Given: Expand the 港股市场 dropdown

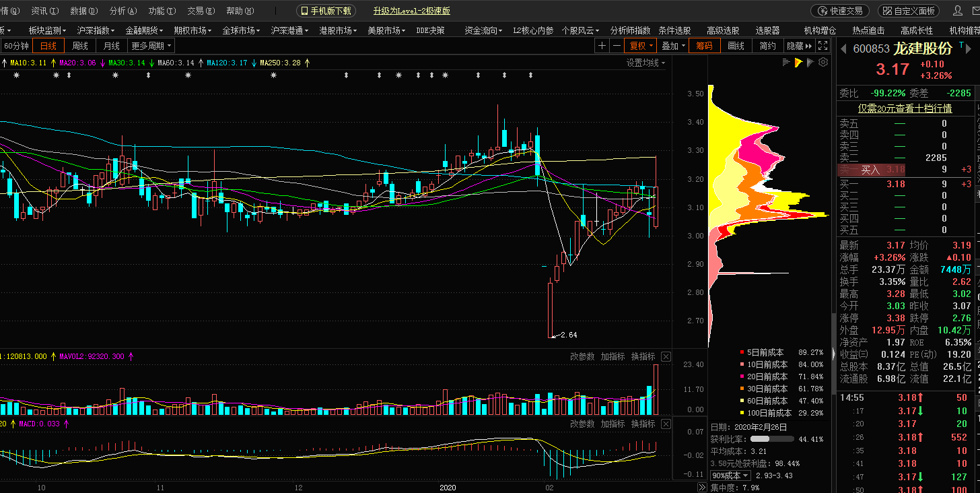Looking at the screenshot, I should [338, 30].
